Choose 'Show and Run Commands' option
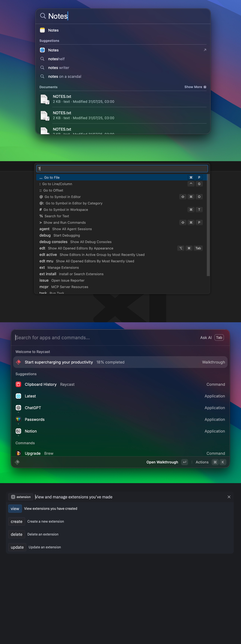241x644 pixels. point(64,223)
